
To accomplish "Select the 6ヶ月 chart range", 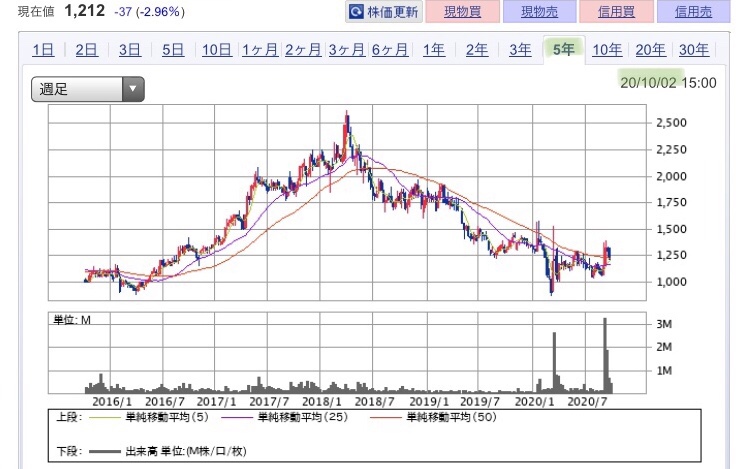I will point(390,49).
